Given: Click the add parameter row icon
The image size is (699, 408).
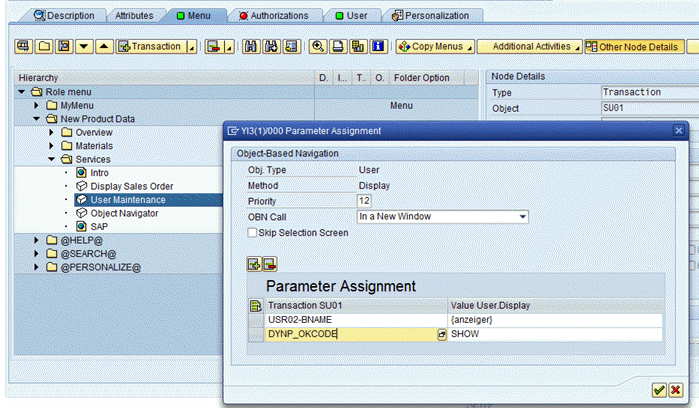Looking at the screenshot, I should coord(254,264).
